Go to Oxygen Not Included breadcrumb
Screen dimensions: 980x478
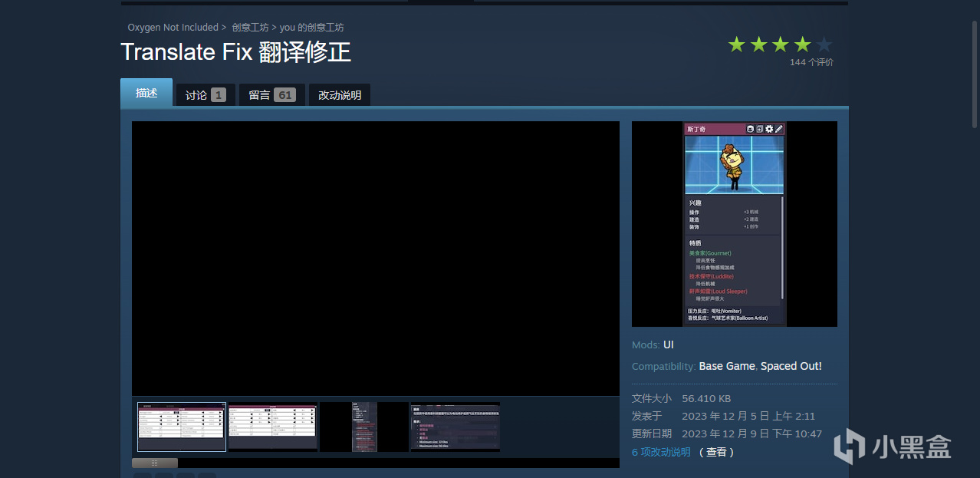[x=173, y=28]
